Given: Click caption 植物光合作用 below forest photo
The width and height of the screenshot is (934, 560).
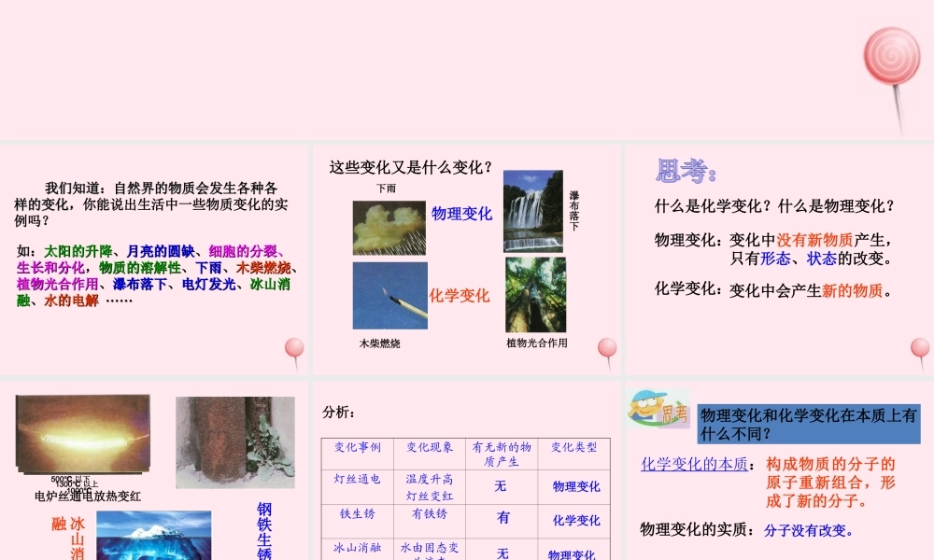Looking at the screenshot, I should (537, 343).
